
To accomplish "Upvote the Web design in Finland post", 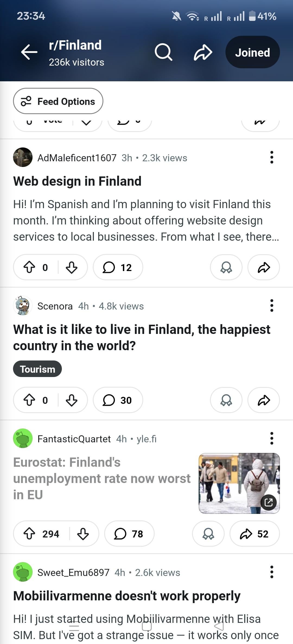I will (x=29, y=267).
